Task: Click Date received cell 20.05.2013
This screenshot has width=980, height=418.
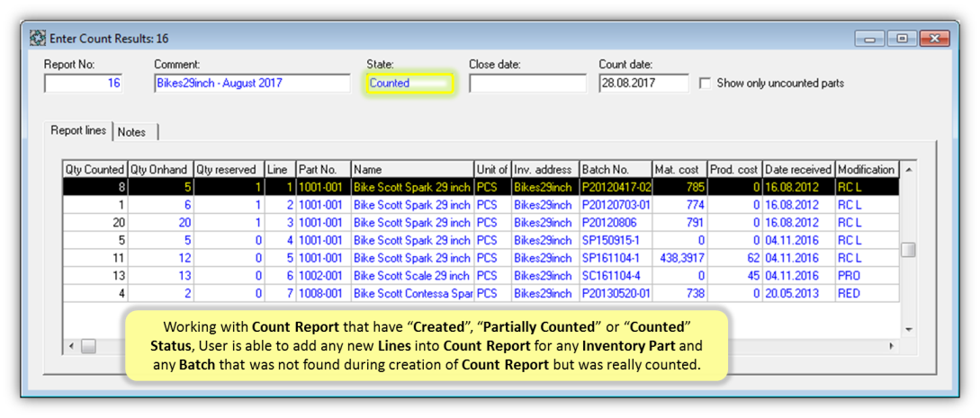Action: [798, 293]
